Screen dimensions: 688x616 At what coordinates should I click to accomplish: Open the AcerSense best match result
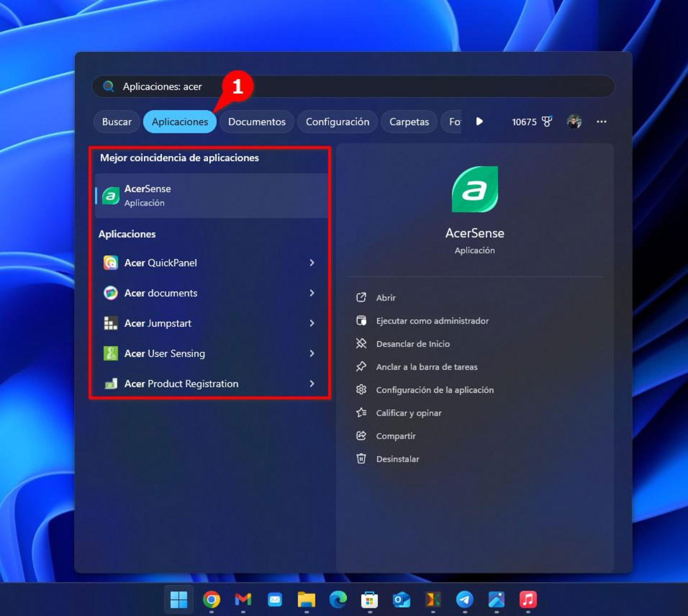[x=212, y=195]
